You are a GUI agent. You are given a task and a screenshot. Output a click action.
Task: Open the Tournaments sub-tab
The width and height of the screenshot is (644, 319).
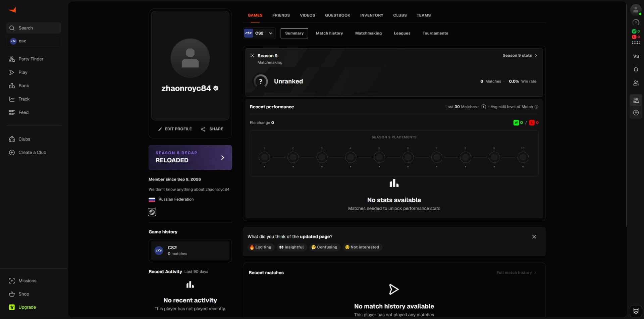tap(435, 33)
